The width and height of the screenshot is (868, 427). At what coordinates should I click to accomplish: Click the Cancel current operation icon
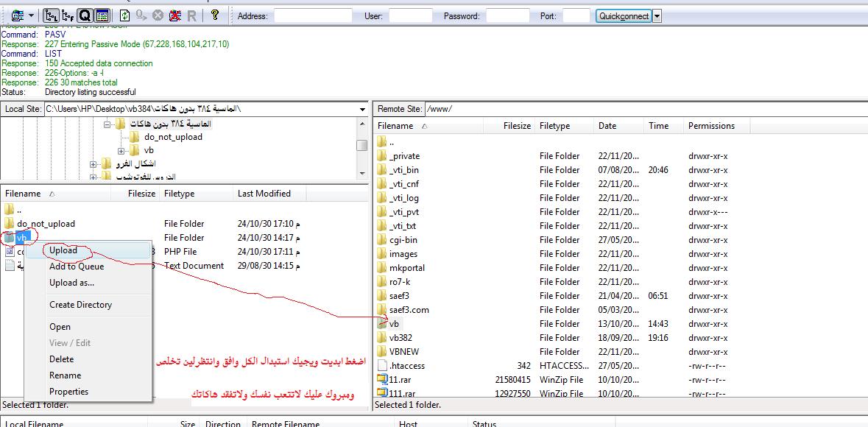158,15
